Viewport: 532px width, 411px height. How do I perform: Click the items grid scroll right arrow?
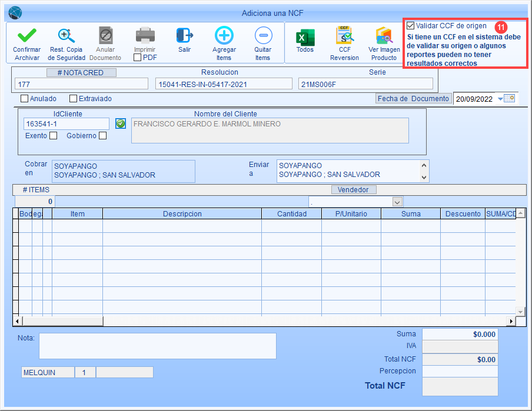(511, 321)
